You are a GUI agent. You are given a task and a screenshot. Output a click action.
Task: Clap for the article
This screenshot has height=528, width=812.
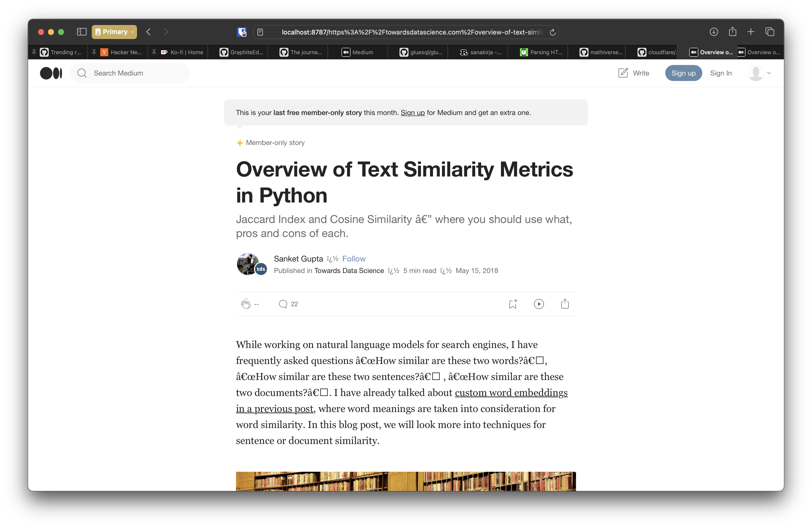[245, 304]
